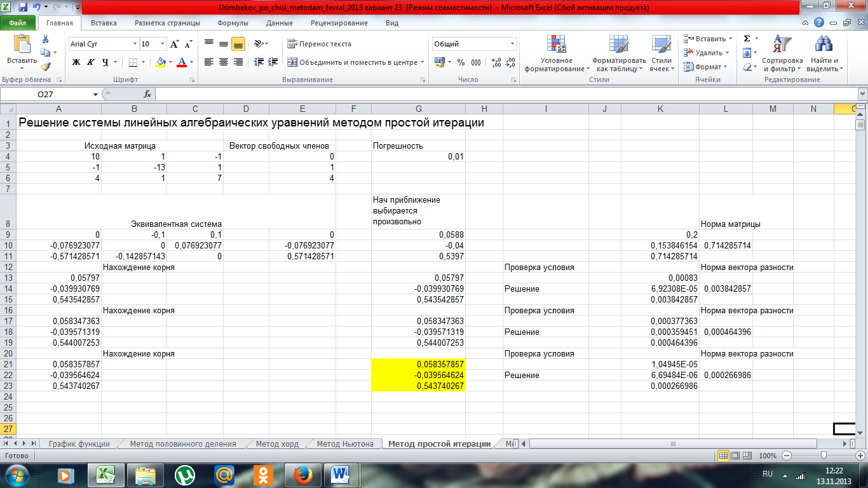This screenshot has width=868, height=488.
Task: Increase font size with the large A icon
Action: click(175, 44)
